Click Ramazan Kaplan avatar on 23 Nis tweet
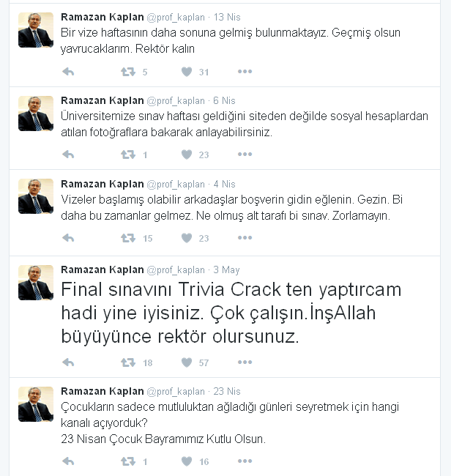Viewport: 451px width, 476px height. coord(36,404)
